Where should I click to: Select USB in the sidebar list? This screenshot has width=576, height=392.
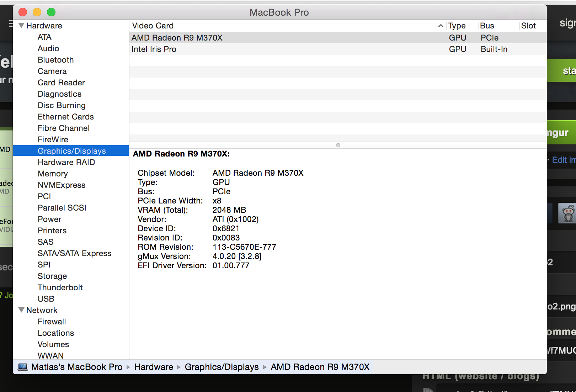[46, 299]
